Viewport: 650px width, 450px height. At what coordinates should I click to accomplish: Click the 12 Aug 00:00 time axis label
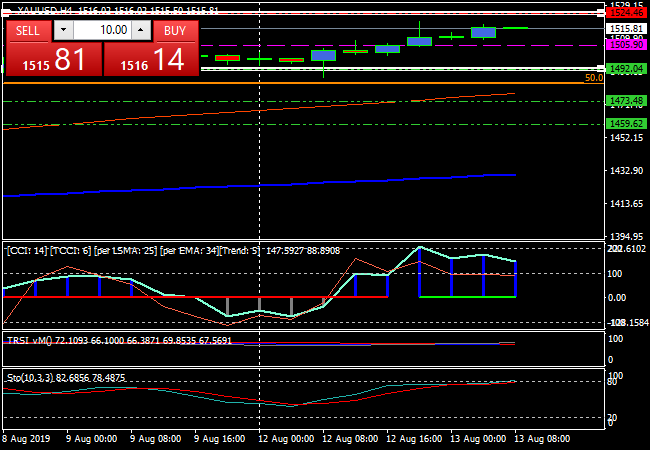pyautogui.click(x=288, y=438)
